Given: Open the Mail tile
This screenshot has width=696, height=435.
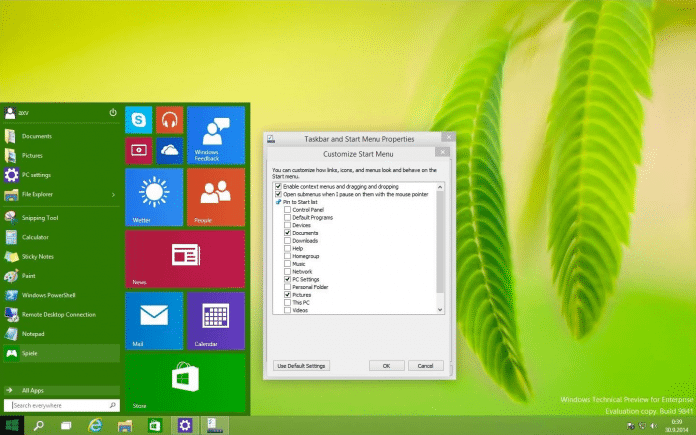Looking at the screenshot, I should coord(153,320).
